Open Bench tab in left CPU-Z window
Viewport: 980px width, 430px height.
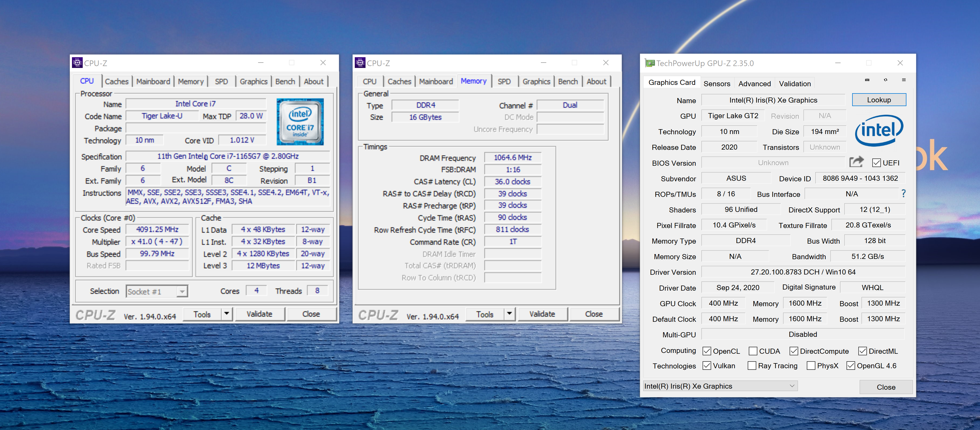tap(285, 81)
